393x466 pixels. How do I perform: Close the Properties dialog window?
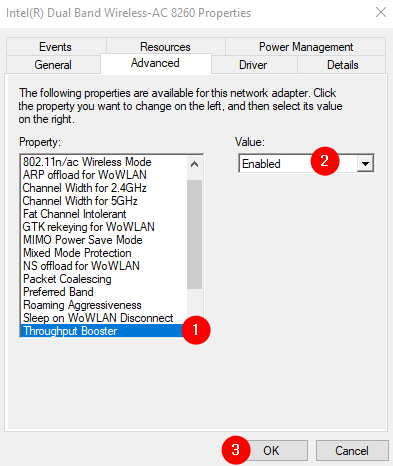point(381,13)
